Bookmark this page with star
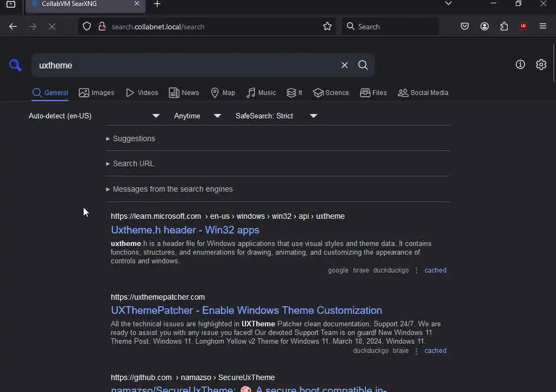The height and width of the screenshot is (392, 556). pyautogui.click(x=327, y=27)
